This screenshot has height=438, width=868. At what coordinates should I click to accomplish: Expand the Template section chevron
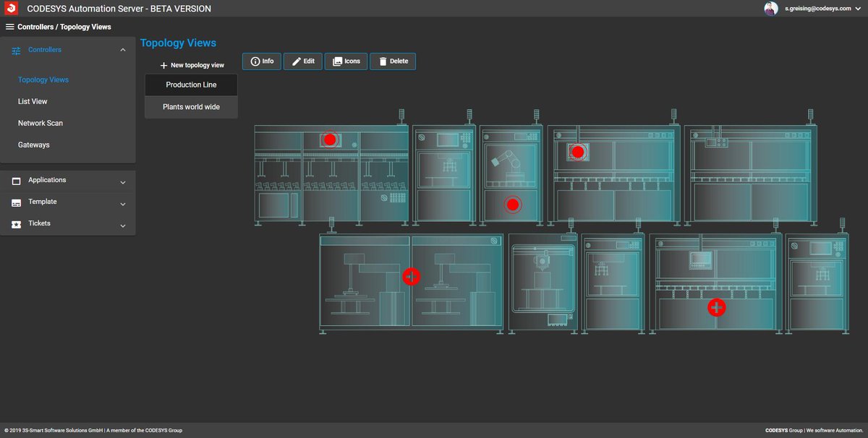pyautogui.click(x=123, y=205)
